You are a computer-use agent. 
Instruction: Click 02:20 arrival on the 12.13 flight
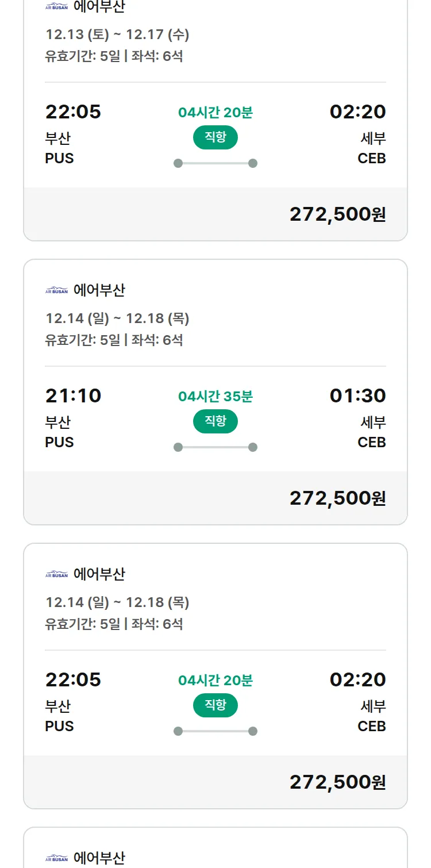pyautogui.click(x=357, y=112)
